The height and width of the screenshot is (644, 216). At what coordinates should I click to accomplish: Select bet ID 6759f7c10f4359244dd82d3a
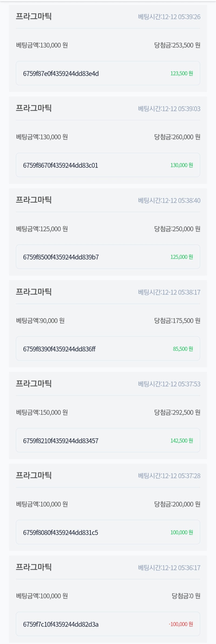point(61,624)
